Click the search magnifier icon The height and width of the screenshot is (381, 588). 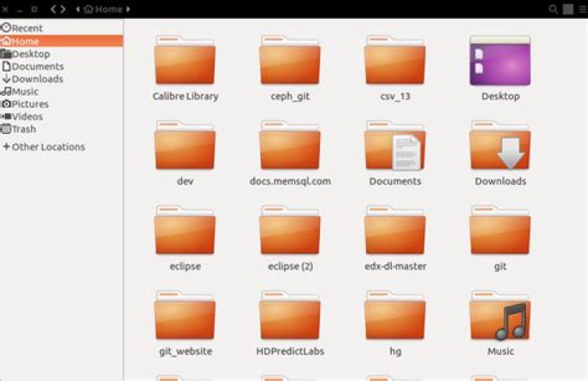coord(553,9)
